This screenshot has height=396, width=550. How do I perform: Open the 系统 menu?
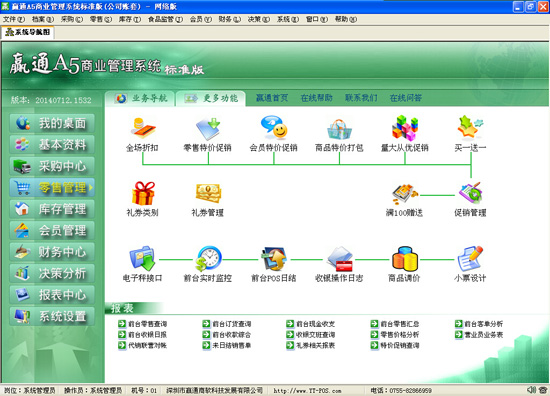pyautogui.click(x=288, y=19)
